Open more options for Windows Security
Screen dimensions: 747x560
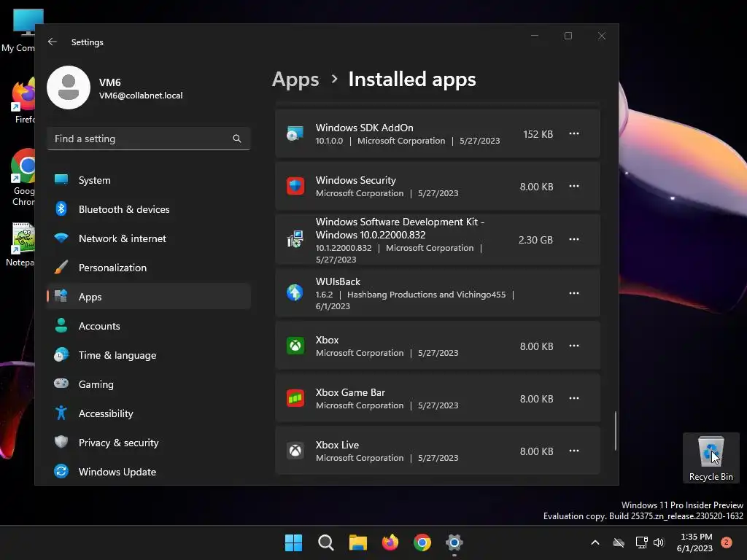[x=574, y=186]
